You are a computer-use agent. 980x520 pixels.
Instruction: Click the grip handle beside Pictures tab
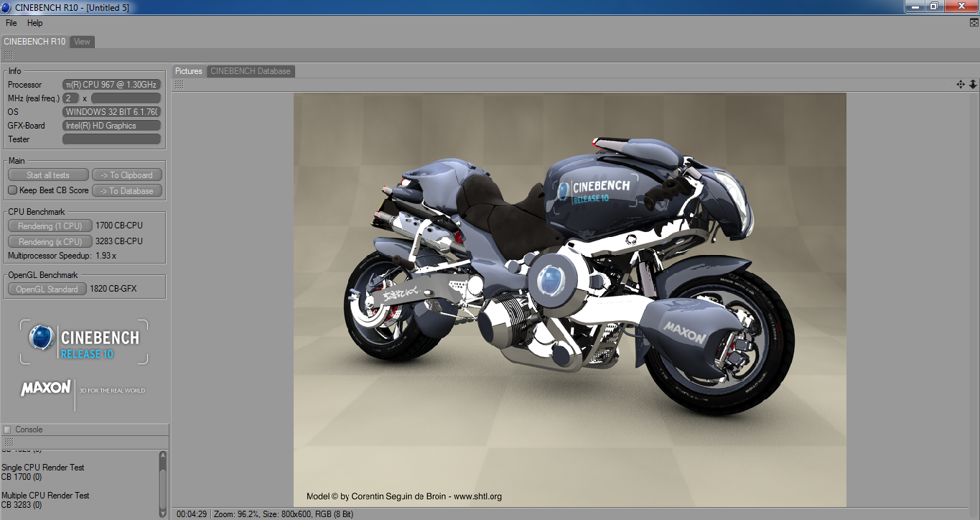pos(179,85)
